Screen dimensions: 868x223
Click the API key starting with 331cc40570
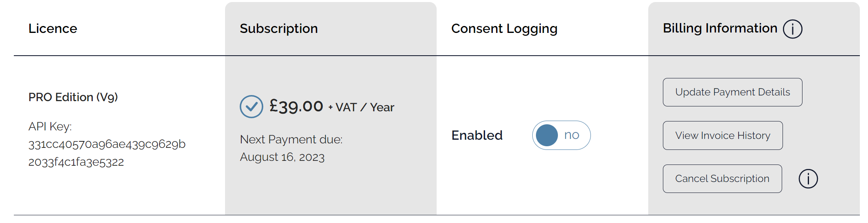point(107,144)
